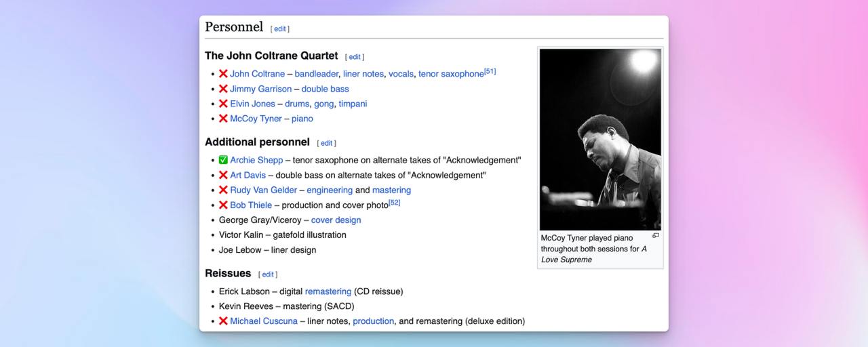Click the red X icon beside Rudy Van Gelder
The width and height of the screenshot is (868, 347).
pos(223,190)
